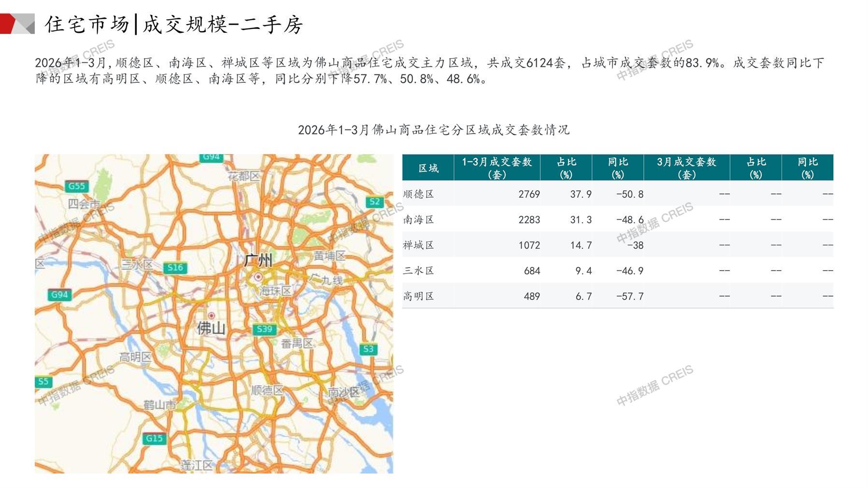Screen dimensions: 868x488
Task: Click the S16 highway badge on the map
Action: (175, 267)
